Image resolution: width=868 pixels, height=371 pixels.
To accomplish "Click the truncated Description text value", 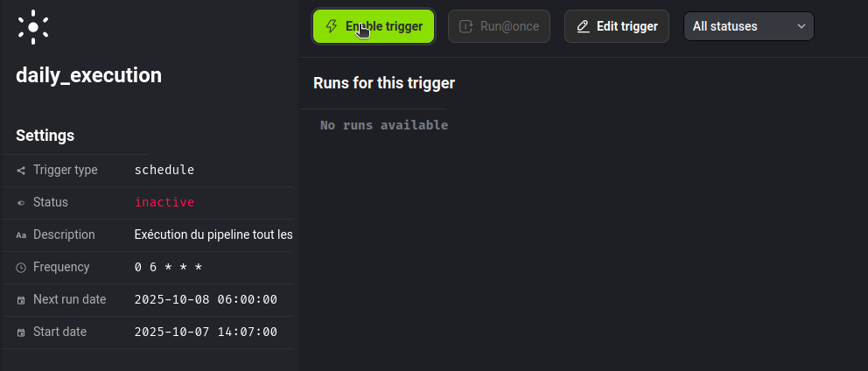I will tap(213, 234).
